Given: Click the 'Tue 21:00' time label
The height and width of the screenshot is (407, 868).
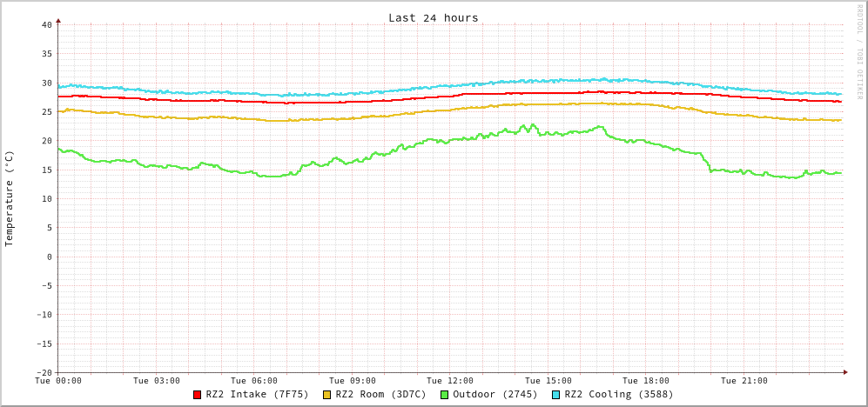Looking at the screenshot, I should click(x=744, y=380).
